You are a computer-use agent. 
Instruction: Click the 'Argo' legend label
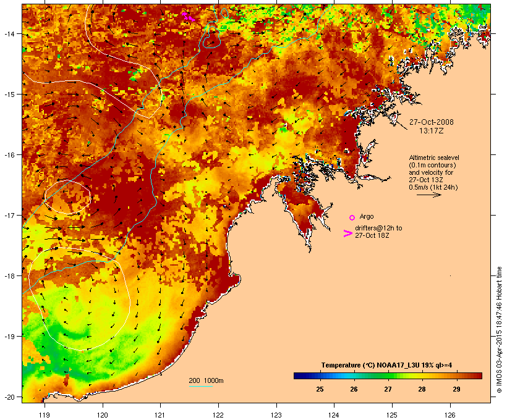[367, 216]
